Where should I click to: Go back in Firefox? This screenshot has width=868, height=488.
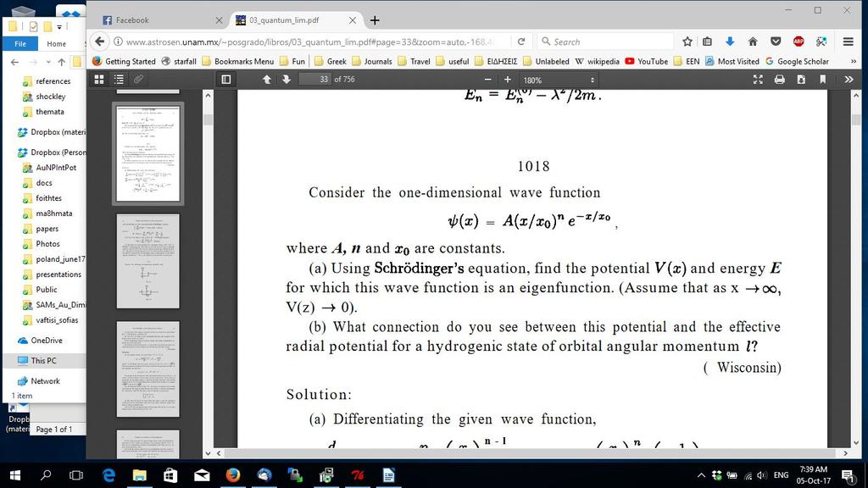click(100, 42)
